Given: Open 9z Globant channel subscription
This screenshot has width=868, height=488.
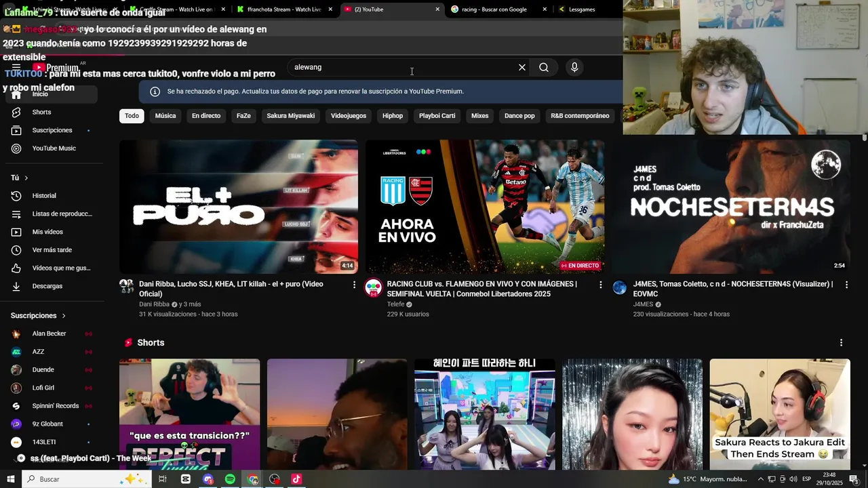Looking at the screenshot, I should (52, 424).
